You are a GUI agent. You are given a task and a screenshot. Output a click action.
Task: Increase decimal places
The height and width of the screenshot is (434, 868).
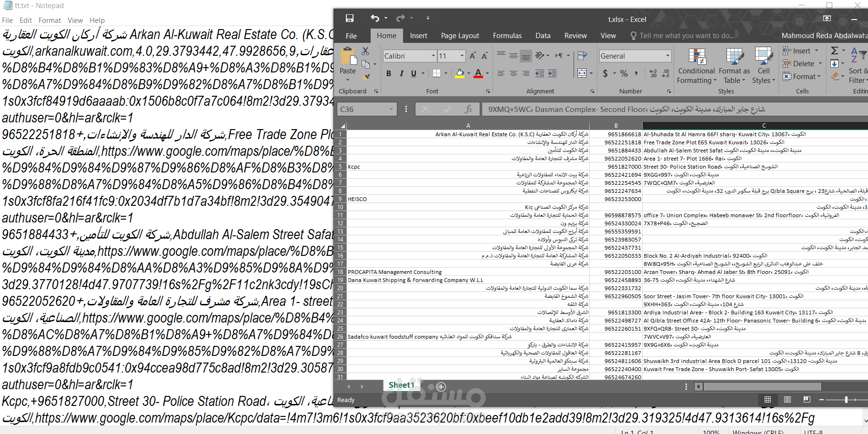pos(653,73)
